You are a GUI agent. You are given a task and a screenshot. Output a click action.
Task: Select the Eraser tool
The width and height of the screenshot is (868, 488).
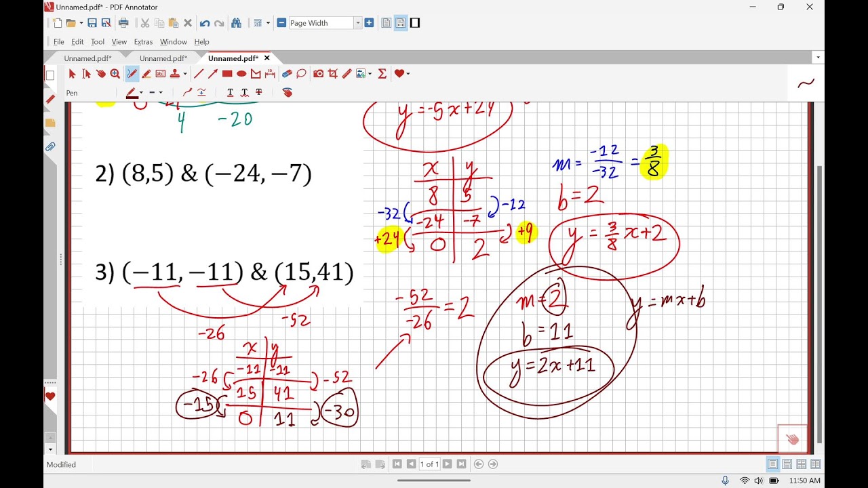pyautogui.click(x=287, y=74)
